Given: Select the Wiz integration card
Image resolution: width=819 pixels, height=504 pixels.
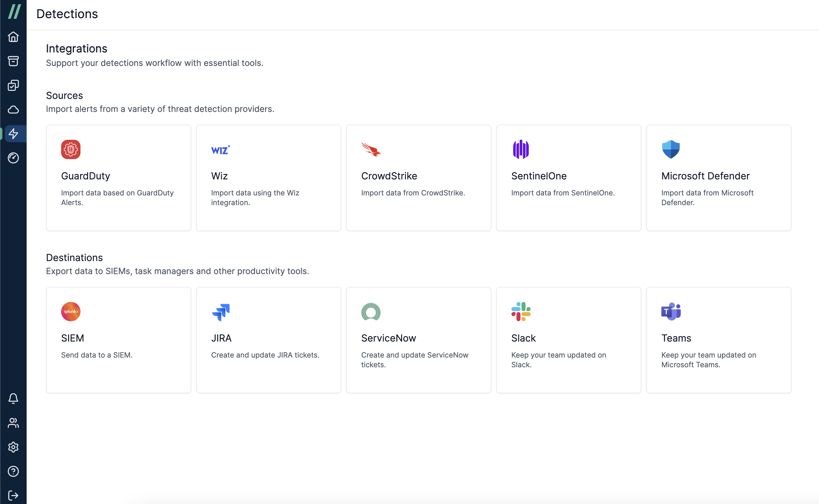Looking at the screenshot, I should pos(268,178).
